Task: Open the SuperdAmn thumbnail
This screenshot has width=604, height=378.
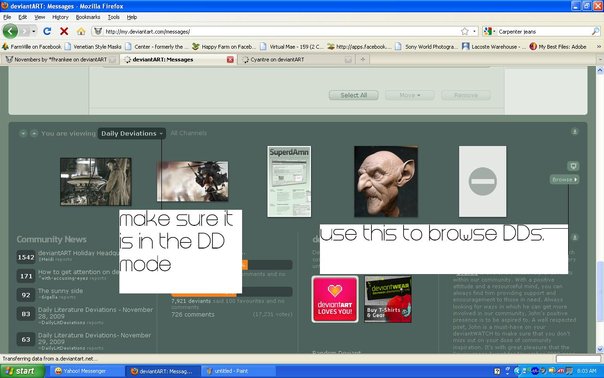Action: [x=289, y=181]
